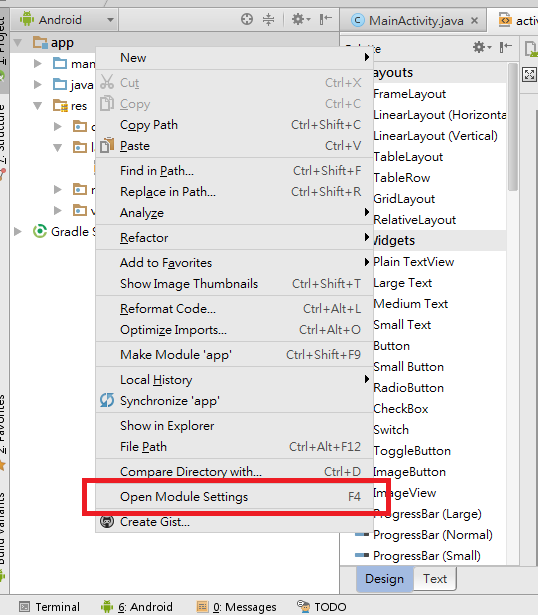Select the res folder in tree
The height and width of the screenshot is (615, 538).
(x=70, y=106)
